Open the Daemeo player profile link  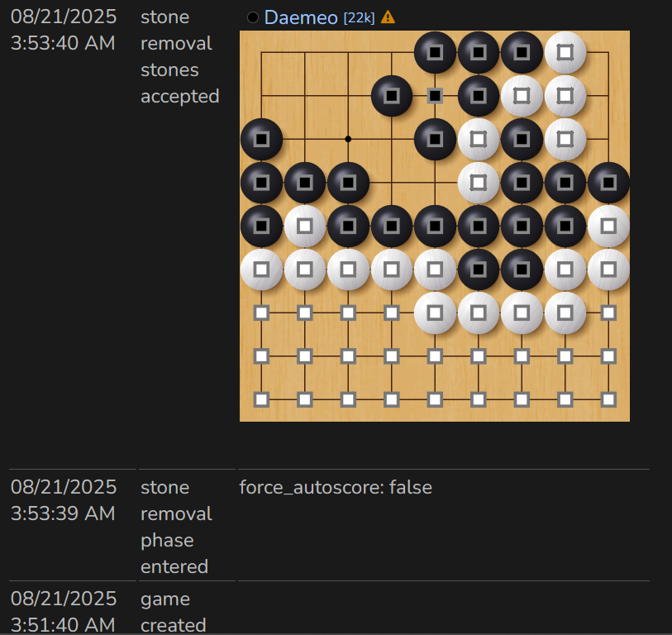[x=301, y=17]
